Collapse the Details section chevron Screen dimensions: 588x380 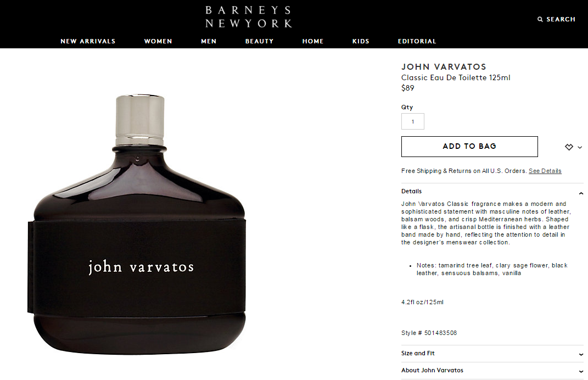pyautogui.click(x=581, y=193)
